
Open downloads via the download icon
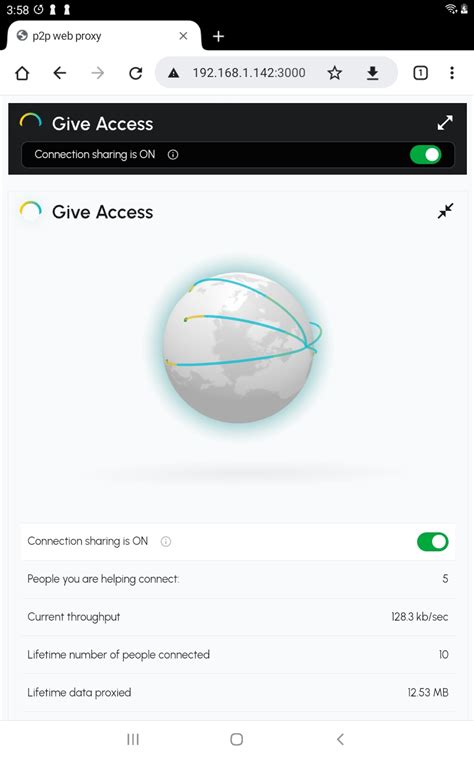coord(373,73)
